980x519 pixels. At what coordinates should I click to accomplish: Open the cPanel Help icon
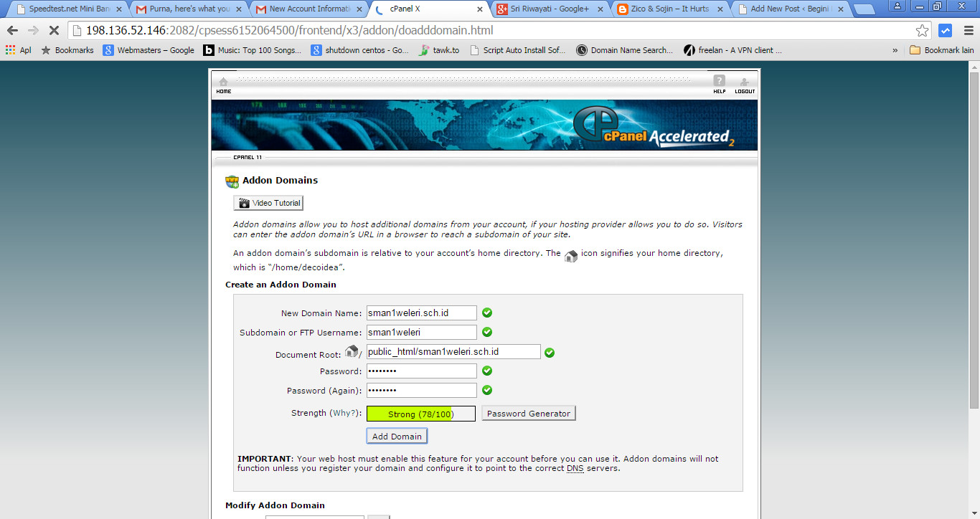(x=720, y=84)
